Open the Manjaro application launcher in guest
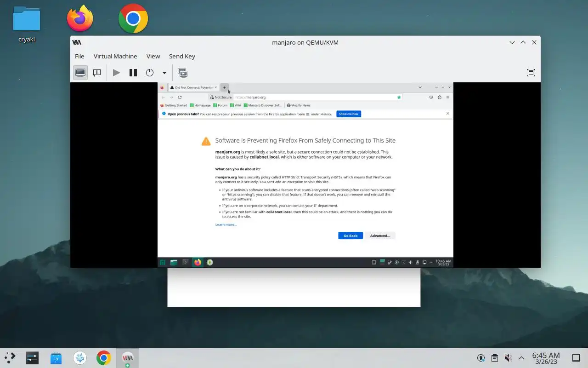588x368 pixels. pos(162,263)
